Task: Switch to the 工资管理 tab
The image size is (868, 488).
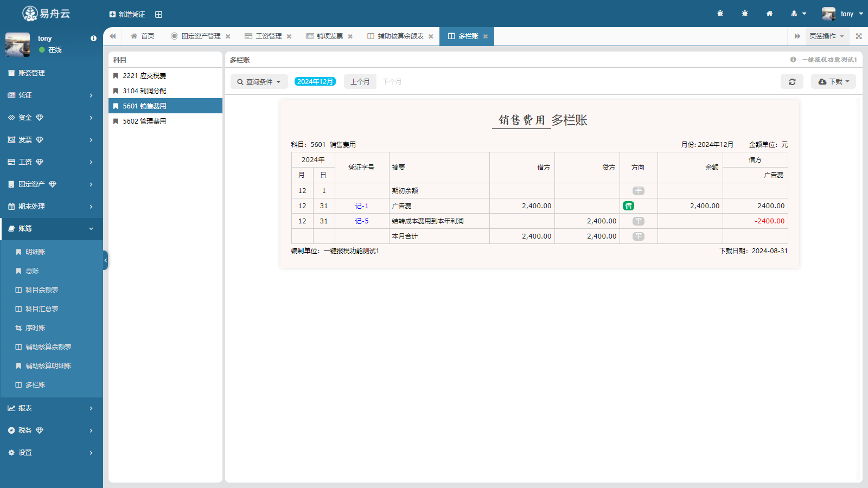Action: tap(264, 36)
